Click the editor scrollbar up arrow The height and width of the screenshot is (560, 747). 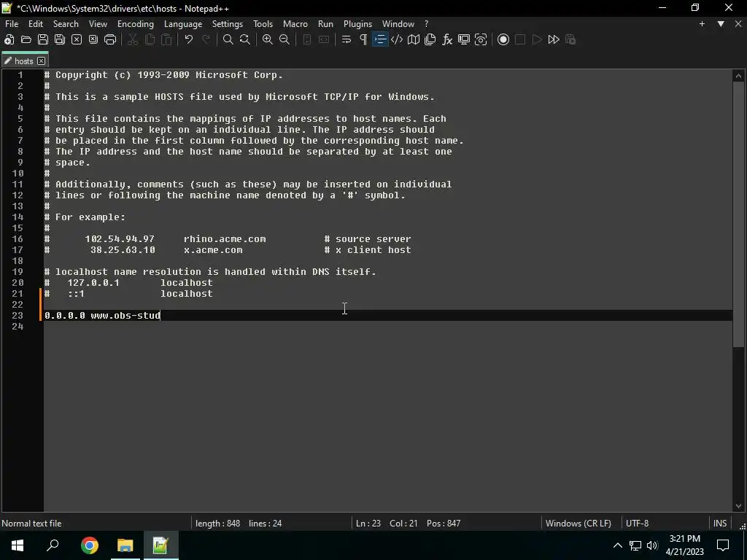pyautogui.click(x=738, y=75)
